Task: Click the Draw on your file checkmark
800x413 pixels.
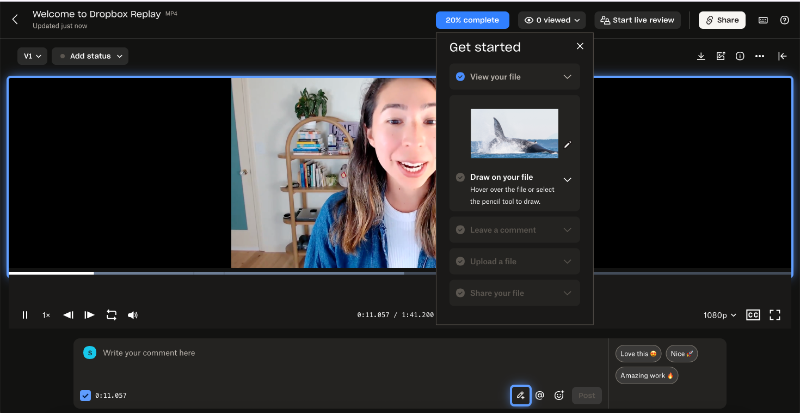Action: (x=460, y=177)
